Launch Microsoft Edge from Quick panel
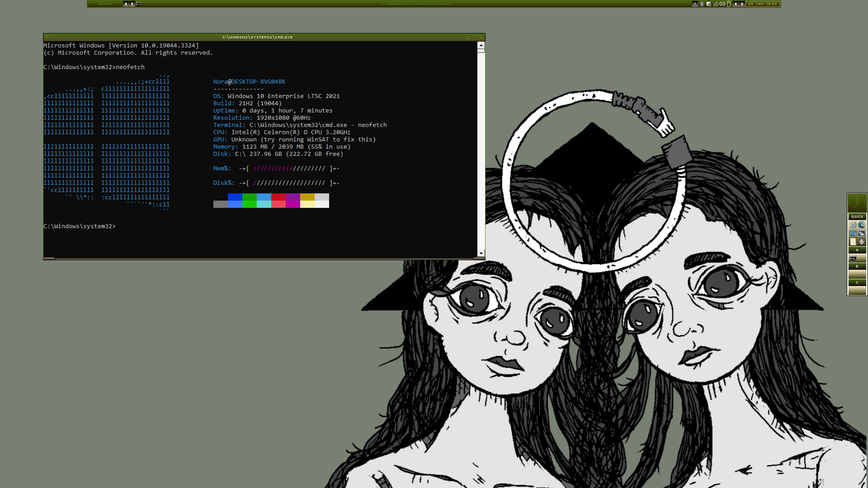Screen dimensions: 868x488 tap(862, 225)
